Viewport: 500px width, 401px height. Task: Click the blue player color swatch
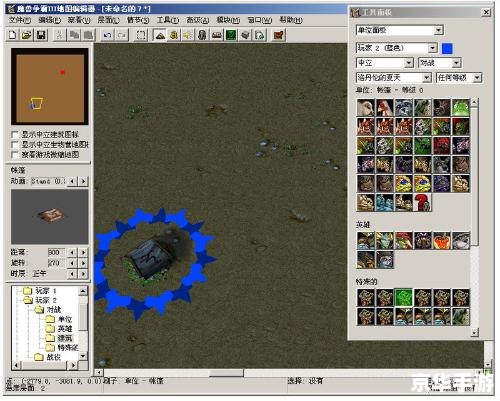click(x=447, y=48)
